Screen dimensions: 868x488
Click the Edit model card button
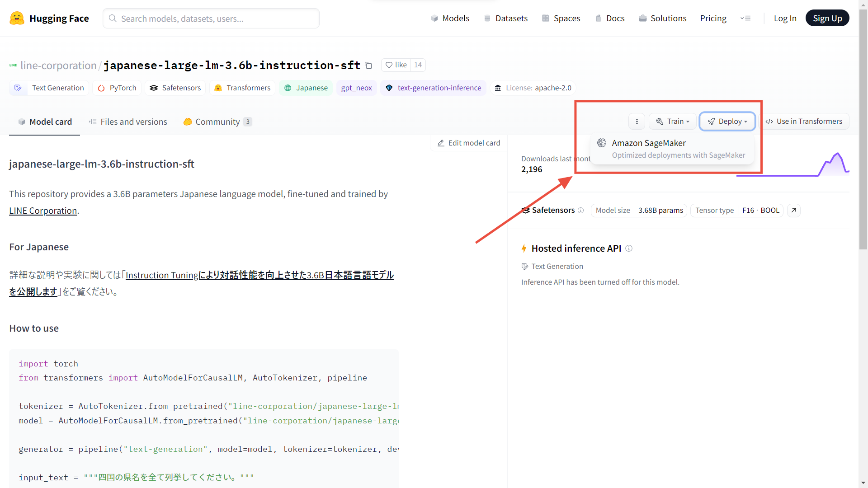[469, 143]
